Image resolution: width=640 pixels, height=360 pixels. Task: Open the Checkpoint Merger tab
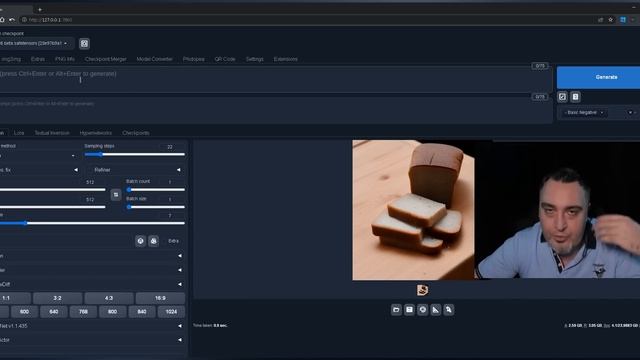[106, 59]
